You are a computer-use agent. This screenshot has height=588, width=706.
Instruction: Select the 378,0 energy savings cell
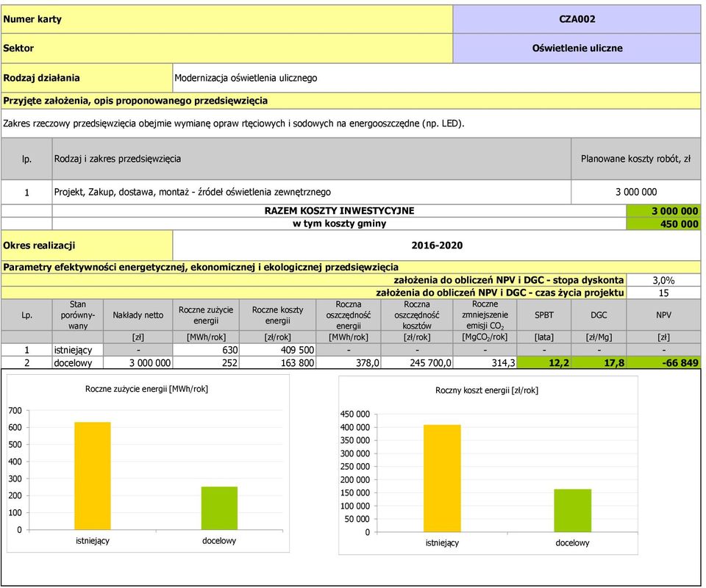tap(349, 363)
